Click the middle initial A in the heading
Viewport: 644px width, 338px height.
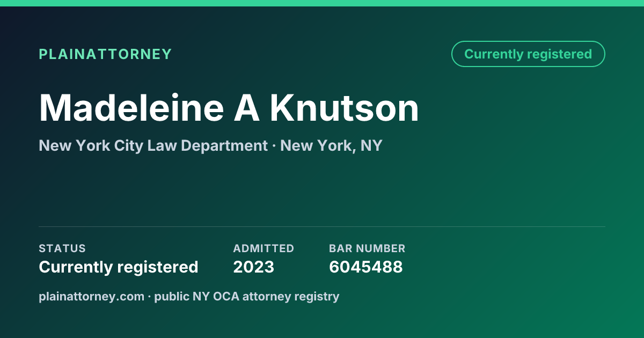pyautogui.click(x=246, y=108)
